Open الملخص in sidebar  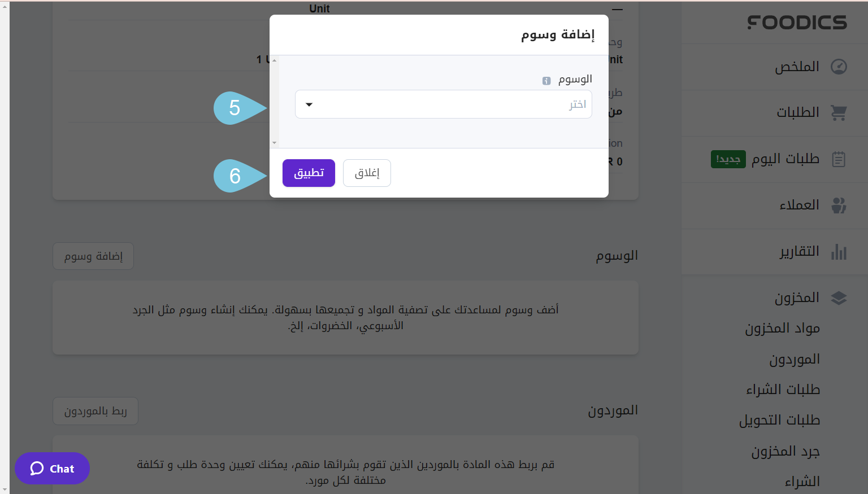[x=797, y=67]
